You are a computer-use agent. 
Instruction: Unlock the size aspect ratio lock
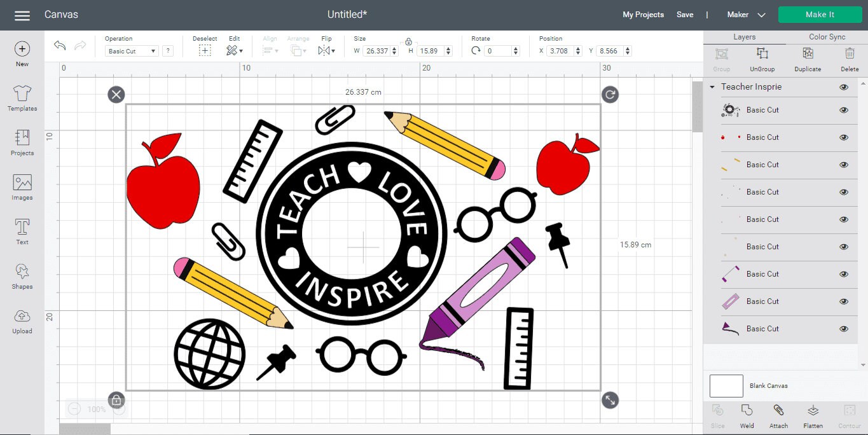coord(408,41)
